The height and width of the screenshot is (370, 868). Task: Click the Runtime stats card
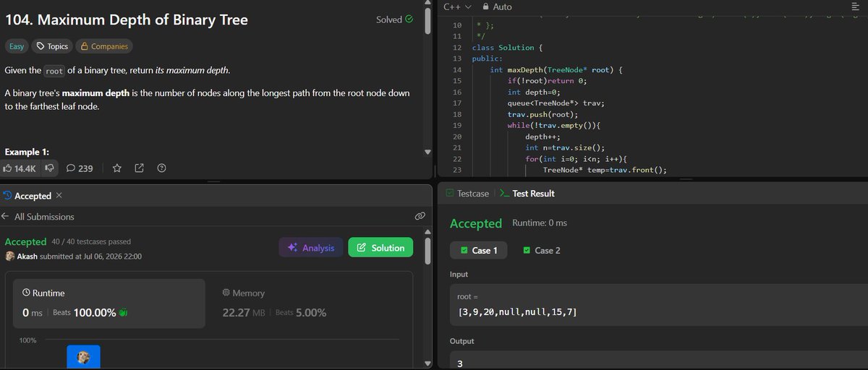tap(109, 304)
